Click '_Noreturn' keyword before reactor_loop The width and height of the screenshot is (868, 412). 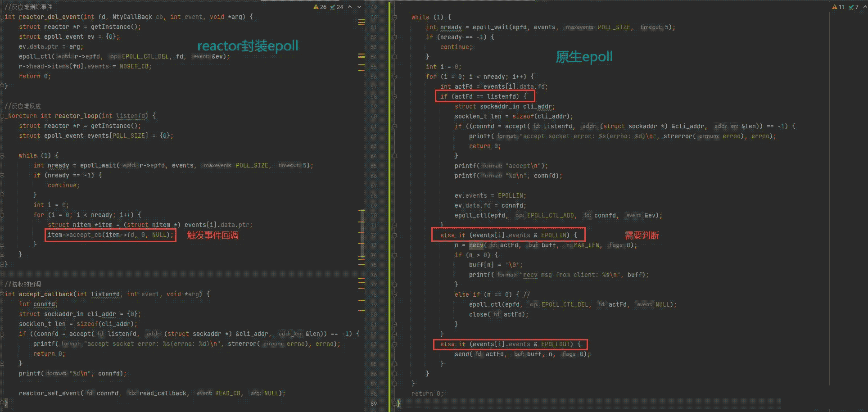point(21,116)
